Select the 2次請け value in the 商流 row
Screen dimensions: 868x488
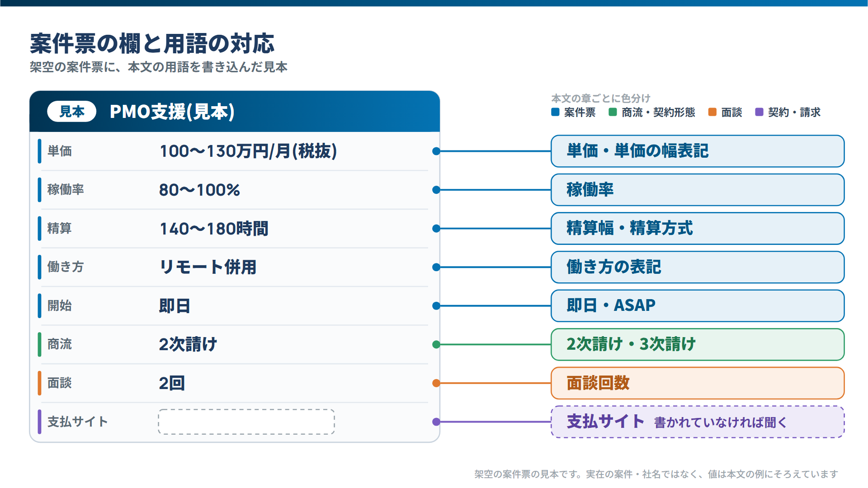click(188, 344)
